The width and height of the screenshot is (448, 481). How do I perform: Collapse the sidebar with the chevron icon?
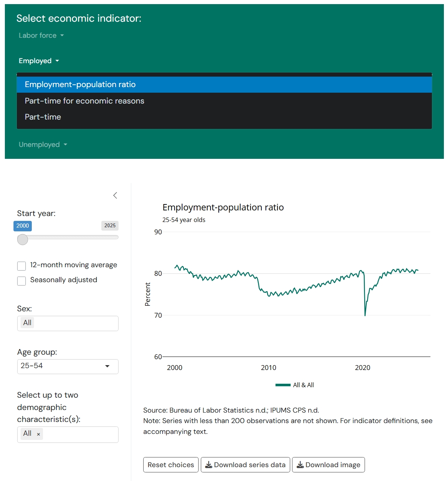click(x=115, y=195)
